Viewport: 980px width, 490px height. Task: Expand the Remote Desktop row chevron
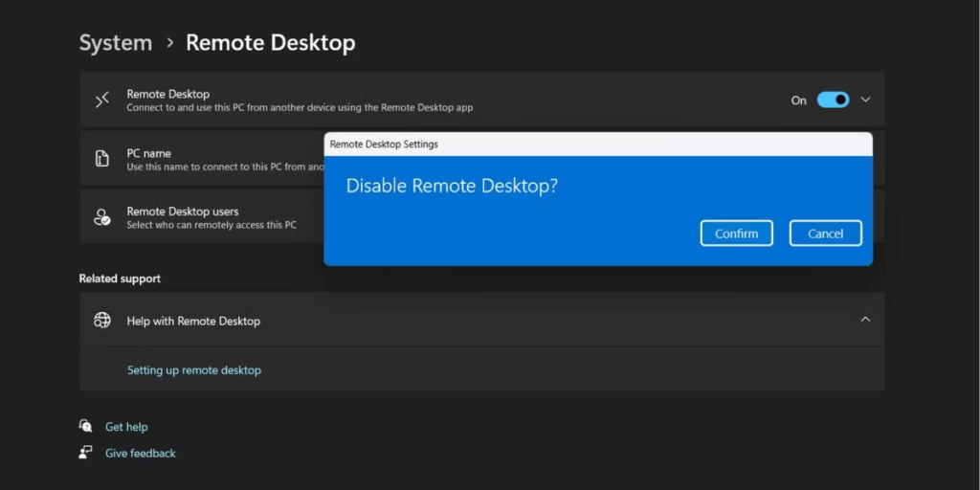[x=866, y=100]
